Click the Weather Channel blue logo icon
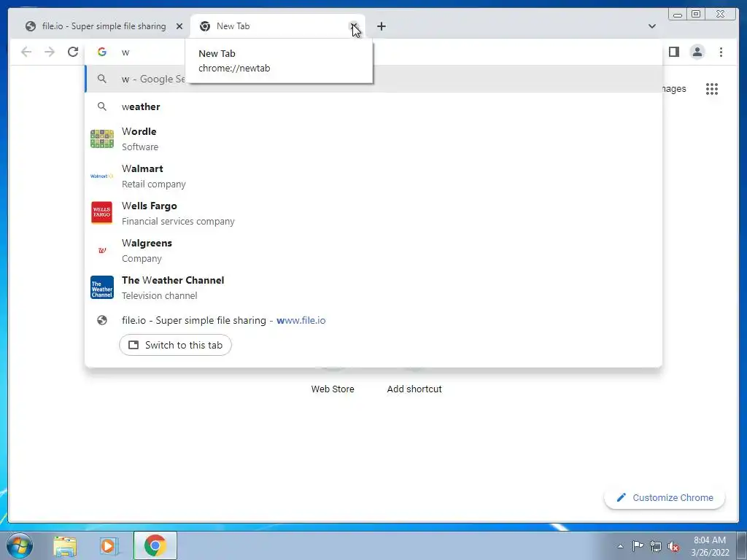Viewport: 747px width, 560px height. [102, 287]
